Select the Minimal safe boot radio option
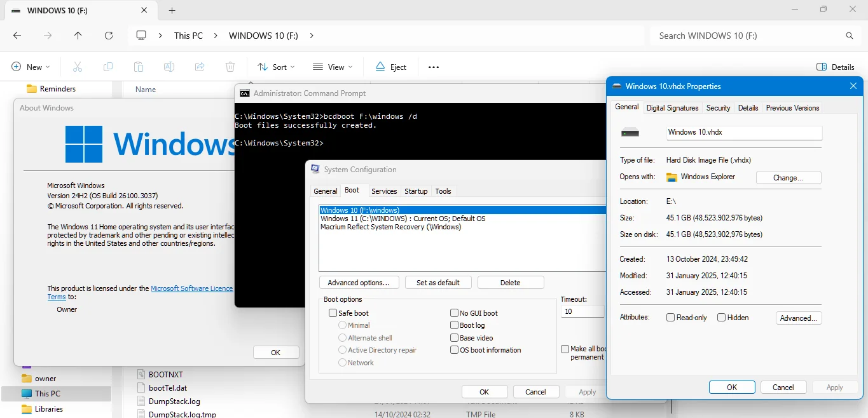 pyautogui.click(x=343, y=325)
